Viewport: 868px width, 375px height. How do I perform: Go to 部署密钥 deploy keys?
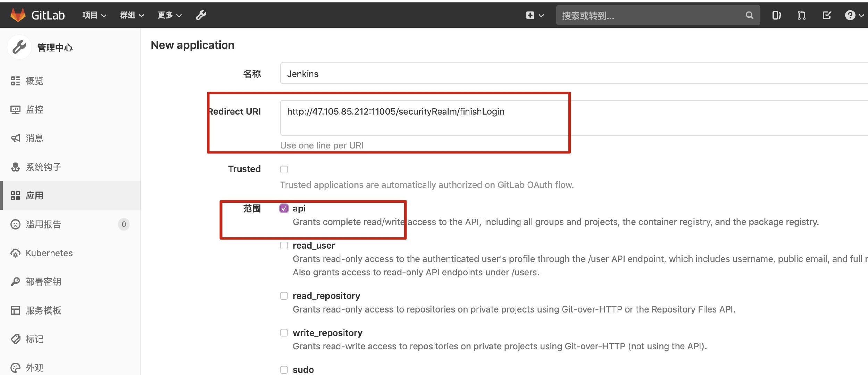(43, 282)
